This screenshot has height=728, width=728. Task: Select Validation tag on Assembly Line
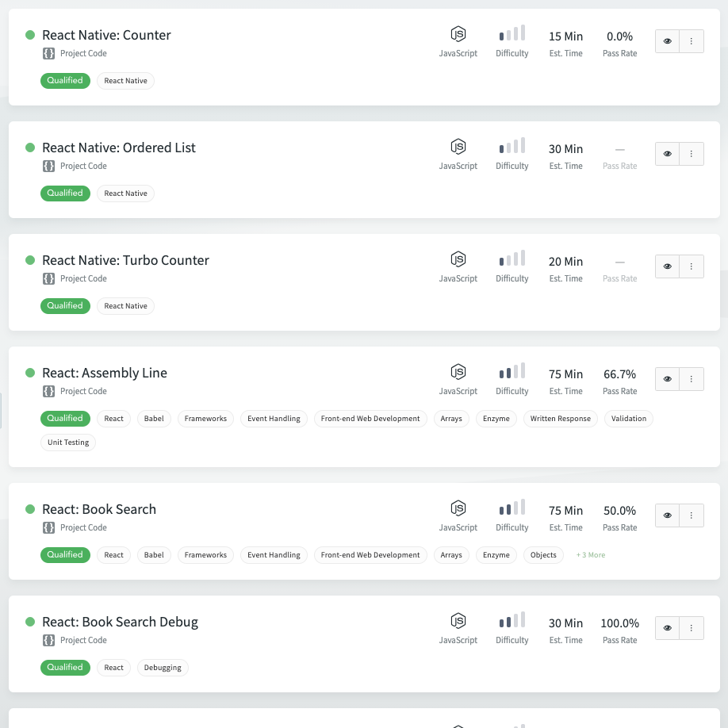[629, 418]
